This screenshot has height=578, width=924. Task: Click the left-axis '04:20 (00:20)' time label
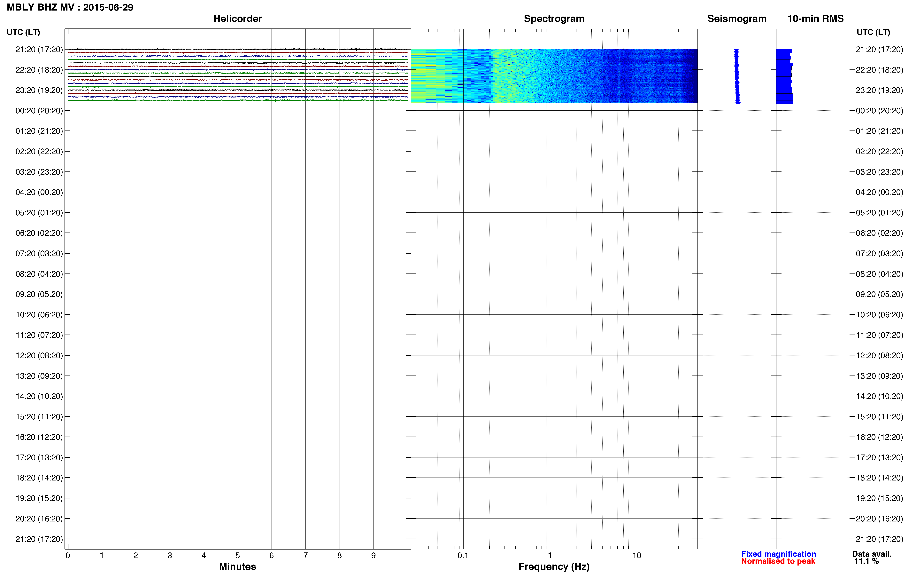pos(39,192)
